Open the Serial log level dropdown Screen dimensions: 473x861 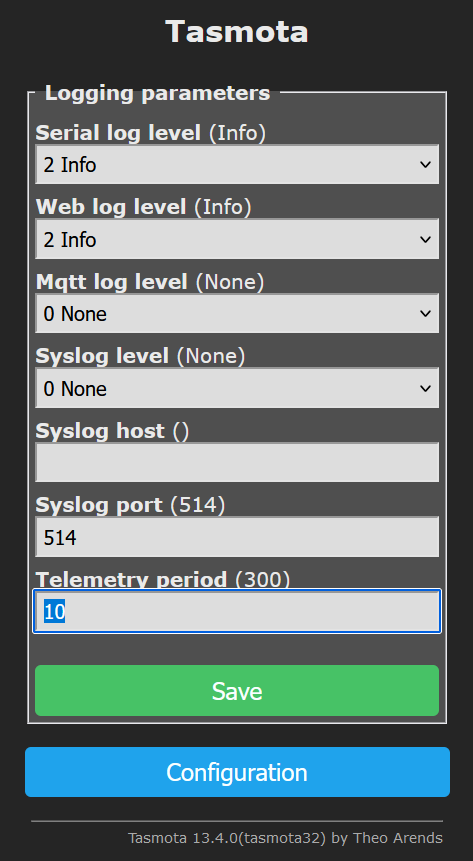(x=237, y=164)
